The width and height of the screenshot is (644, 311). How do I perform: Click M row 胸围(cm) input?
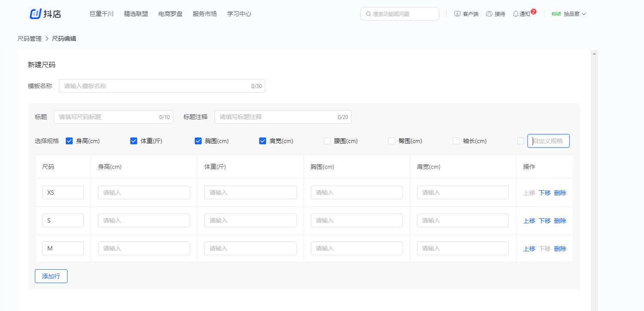pyautogui.click(x=357, y=248)
